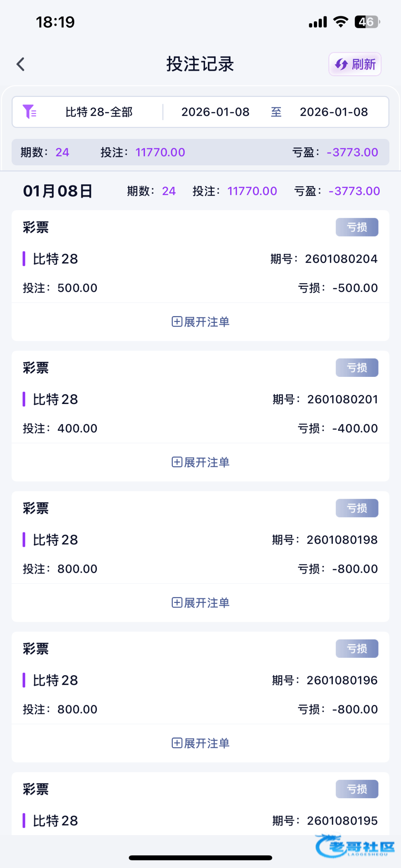Expand bet slip for issue 2601080204

[200, 322]
